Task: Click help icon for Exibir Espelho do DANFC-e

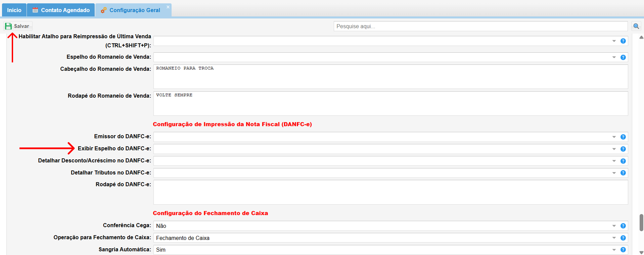Action: tap(623, 149)
